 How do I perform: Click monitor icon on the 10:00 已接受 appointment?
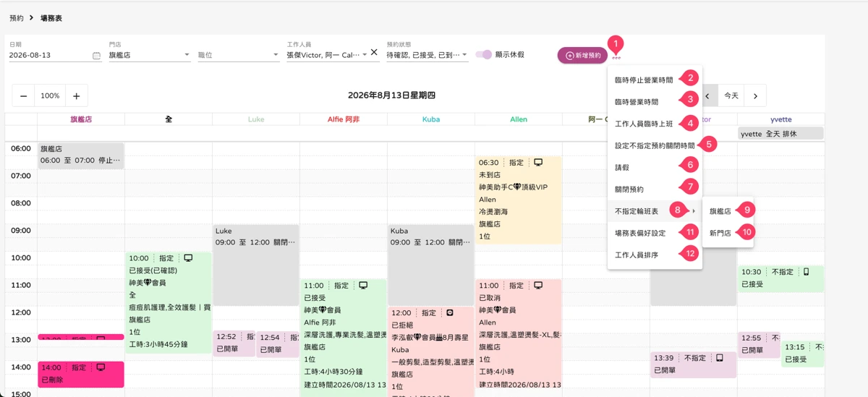point(188,258)
